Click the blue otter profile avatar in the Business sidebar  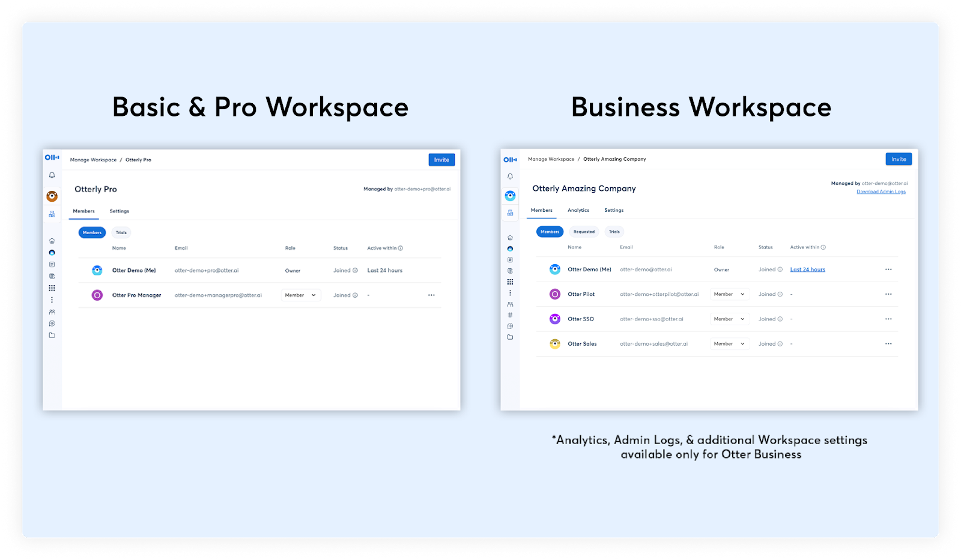pyautogui.click(x=510, y=196)
